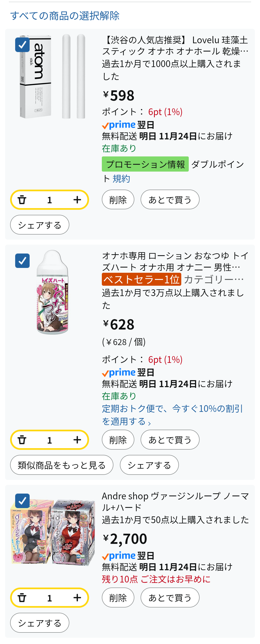Screen dimensions: 260x644
Task: Open the 規約 terms link
Action: point(121,179)
